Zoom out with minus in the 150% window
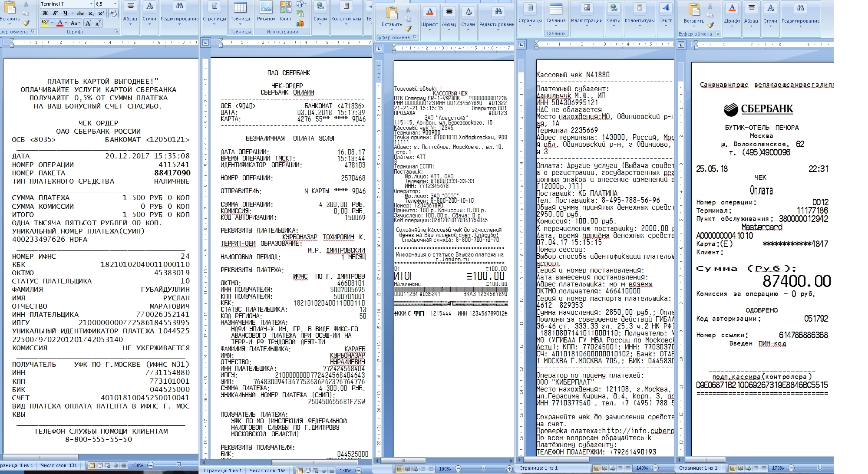This screenshot has width=868, height=474. (151, 465)
